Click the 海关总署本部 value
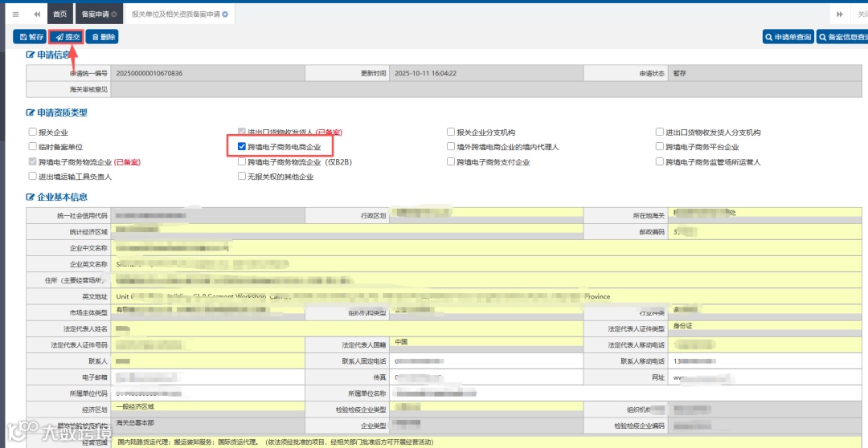 (135, 422)
